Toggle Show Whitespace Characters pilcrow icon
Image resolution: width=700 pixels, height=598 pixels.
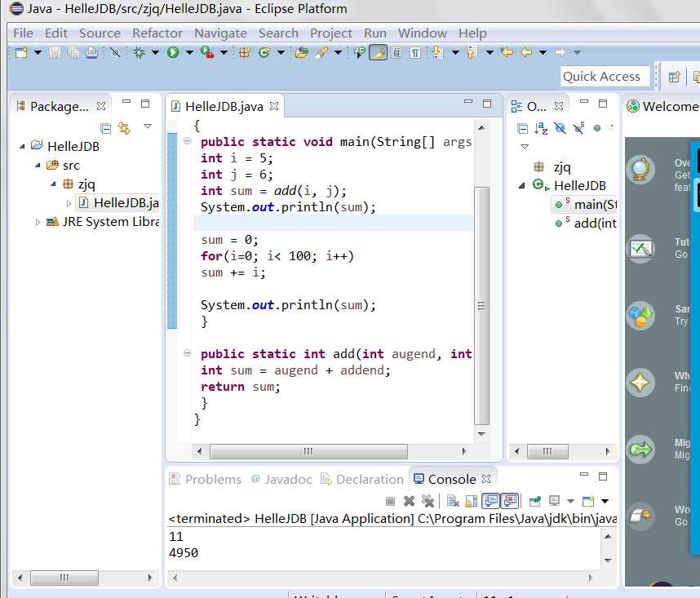point(415,53)
